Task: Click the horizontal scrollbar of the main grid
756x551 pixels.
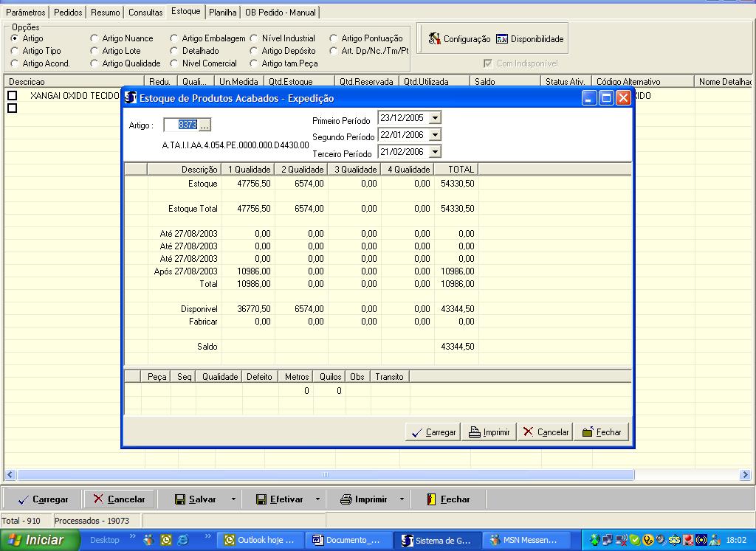Action: 325,475
